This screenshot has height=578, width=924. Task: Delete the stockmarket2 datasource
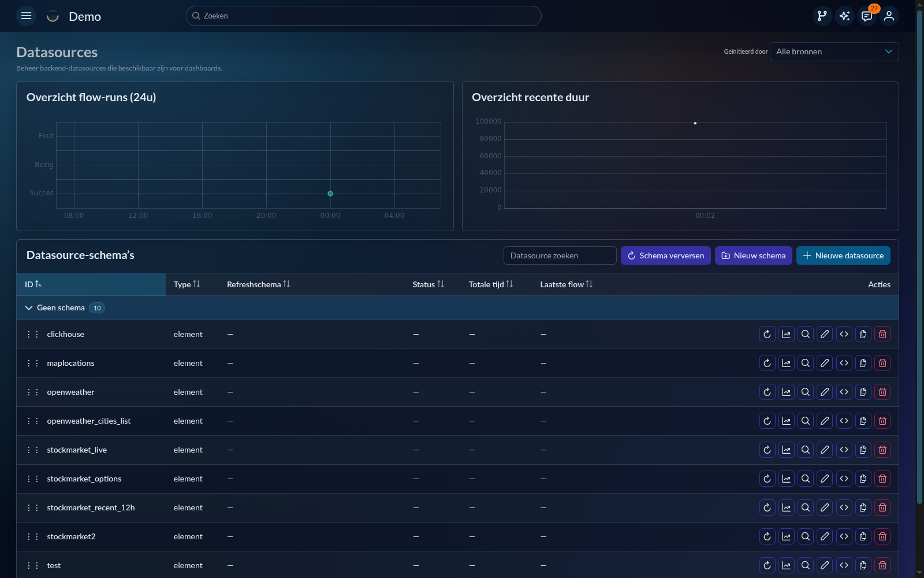tap(882, 536)
